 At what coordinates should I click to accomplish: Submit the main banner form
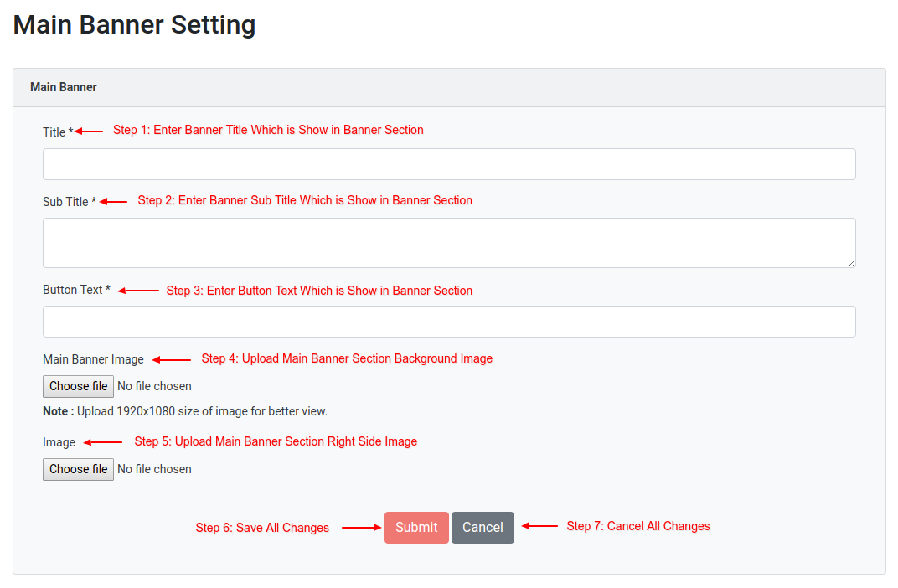[416, 528]
